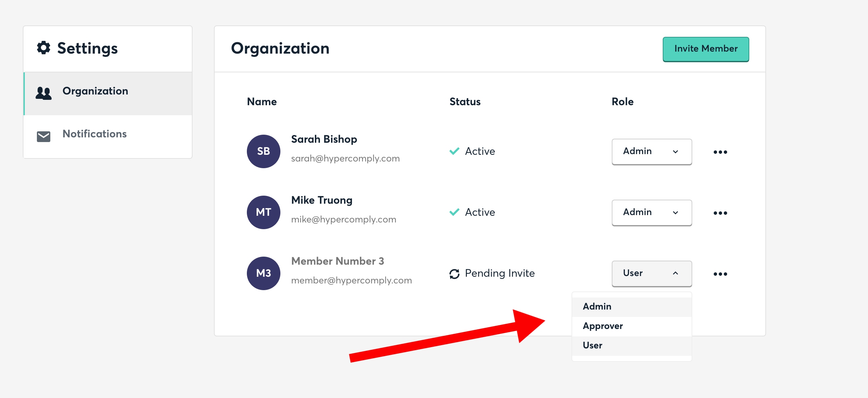Click the Pending Invite refresh icon
The height and width of the screenshot is (398, 868).
454,274
